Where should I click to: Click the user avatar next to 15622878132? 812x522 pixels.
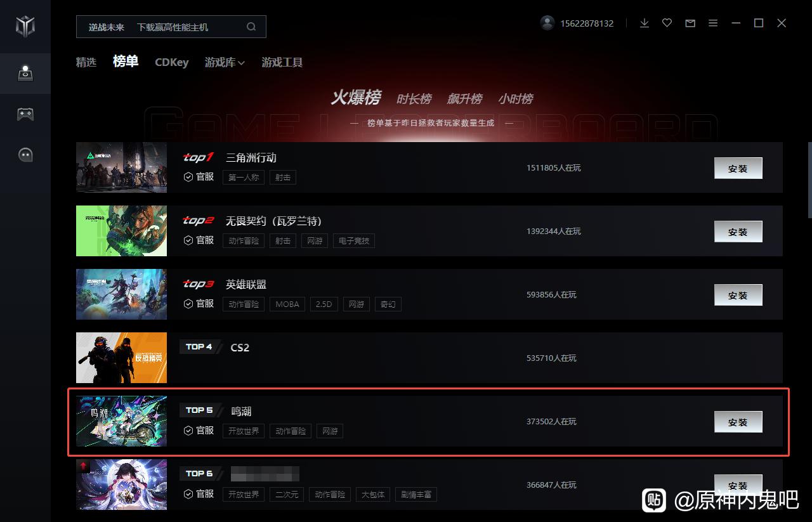pos(547,23)
